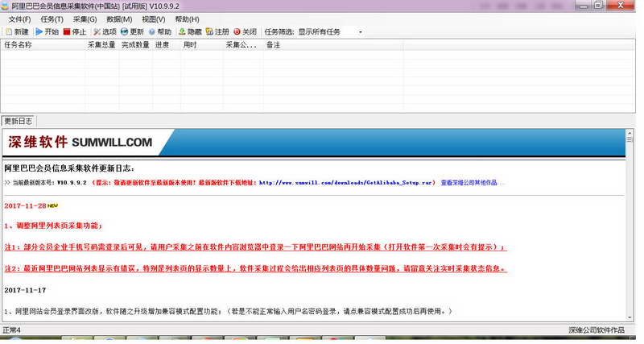The width and height of the screenshot is (644, 344).
Task: Click the 注册 (Register) toolbar button
Action: pos(217,31)
